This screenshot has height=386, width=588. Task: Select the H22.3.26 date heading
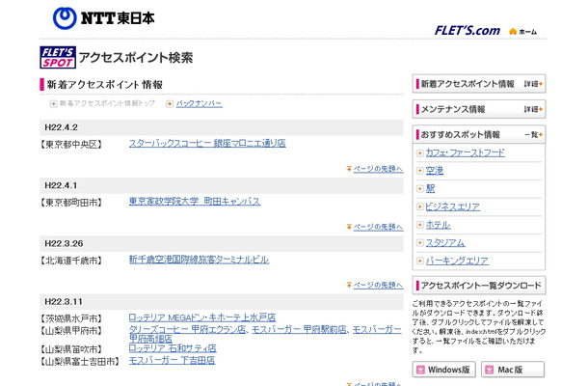64,244
